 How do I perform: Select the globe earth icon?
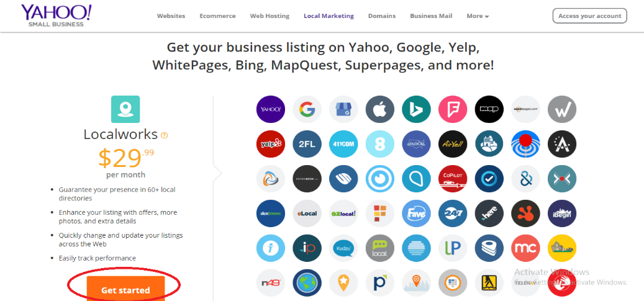[x=307, y=284]
